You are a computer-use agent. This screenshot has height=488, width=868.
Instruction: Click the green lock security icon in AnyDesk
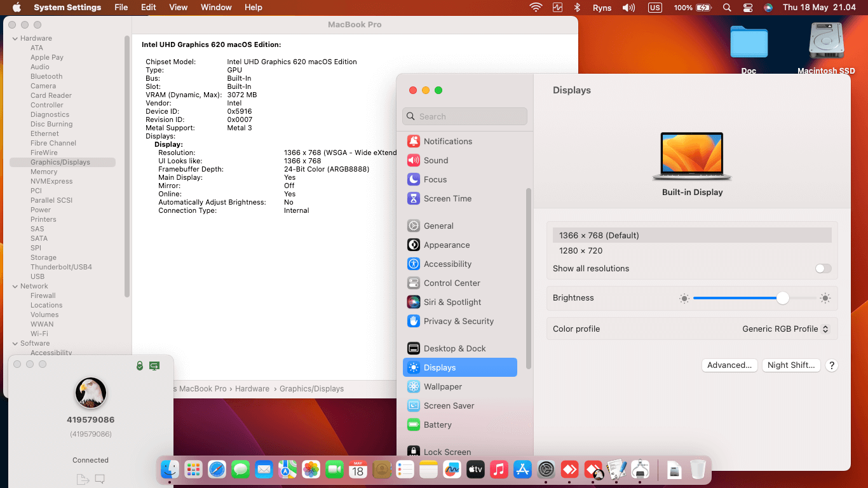tap(140, 366)
